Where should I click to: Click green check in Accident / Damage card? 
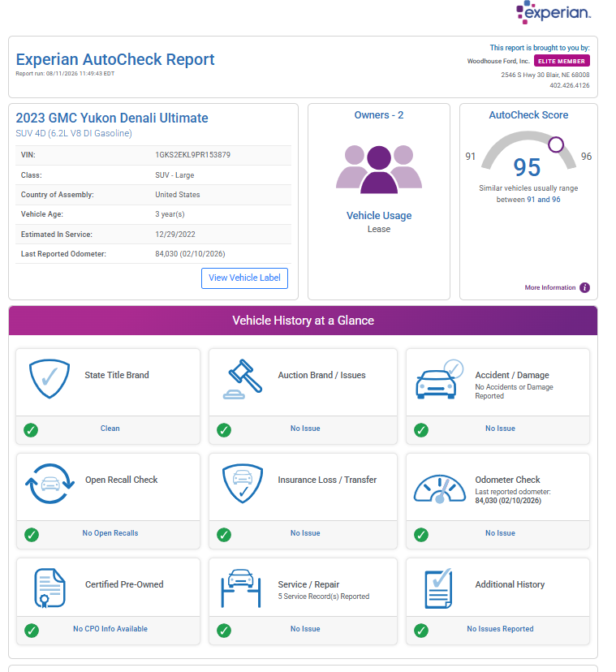coord(421,430)
